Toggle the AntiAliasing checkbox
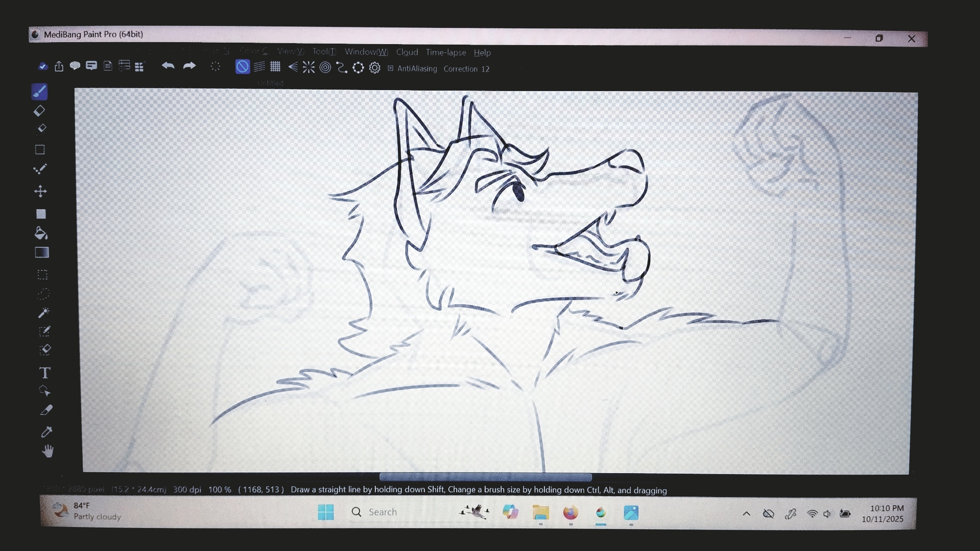The height and width of the screenshot is (551, 980). tap(391, 69)
